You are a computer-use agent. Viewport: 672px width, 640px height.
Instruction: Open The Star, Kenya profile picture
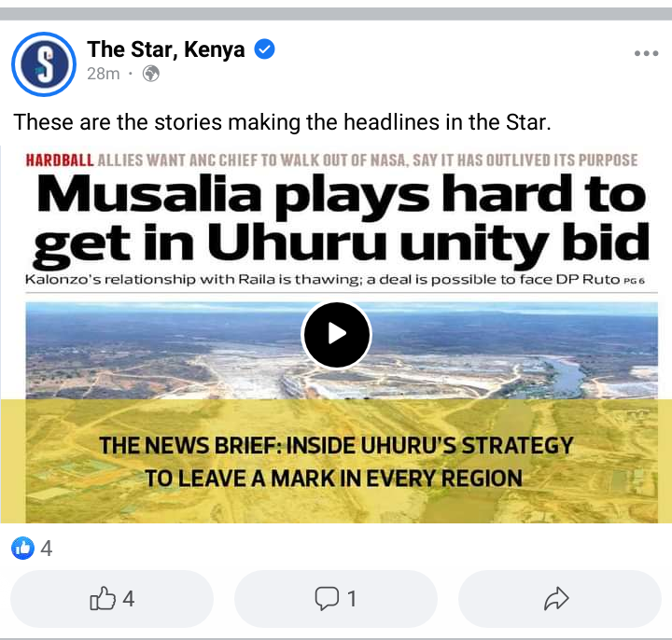44,64
